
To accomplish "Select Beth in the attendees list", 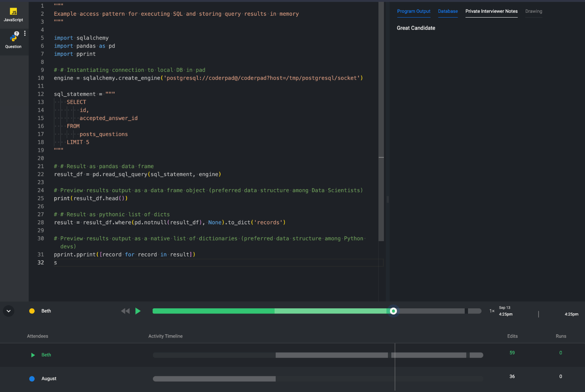I will 46,355.
